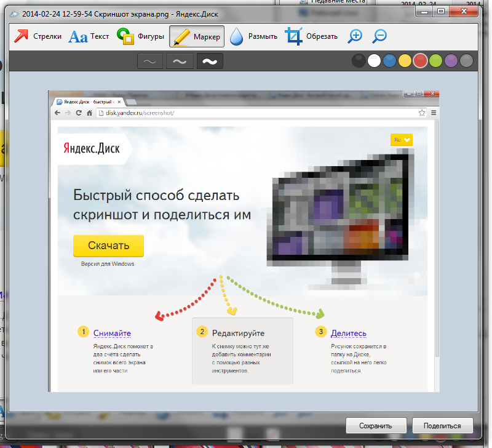Click the Яндекс.Диск logo

(x=92, y=148)
